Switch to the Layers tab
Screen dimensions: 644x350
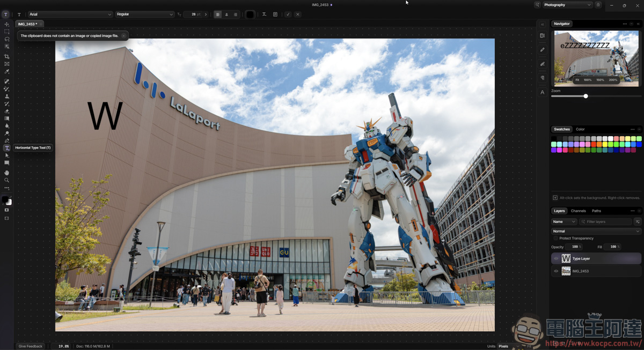pos(559,211)
